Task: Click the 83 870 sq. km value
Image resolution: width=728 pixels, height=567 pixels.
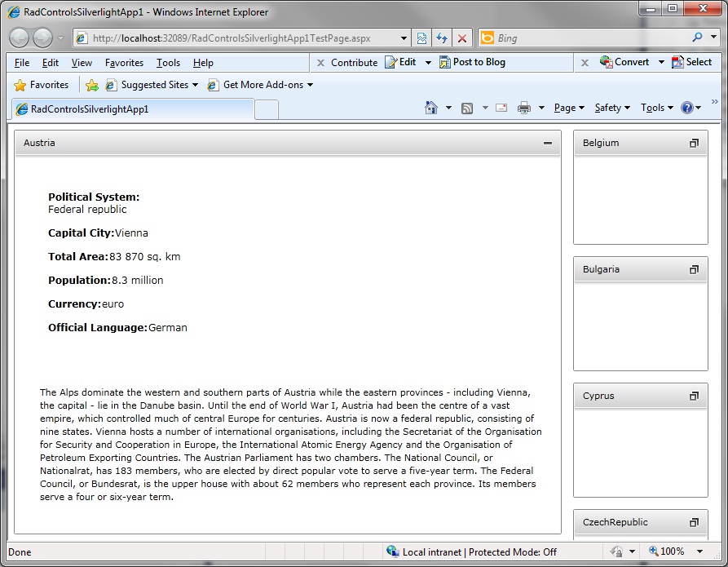Action: tap(145, 257)
